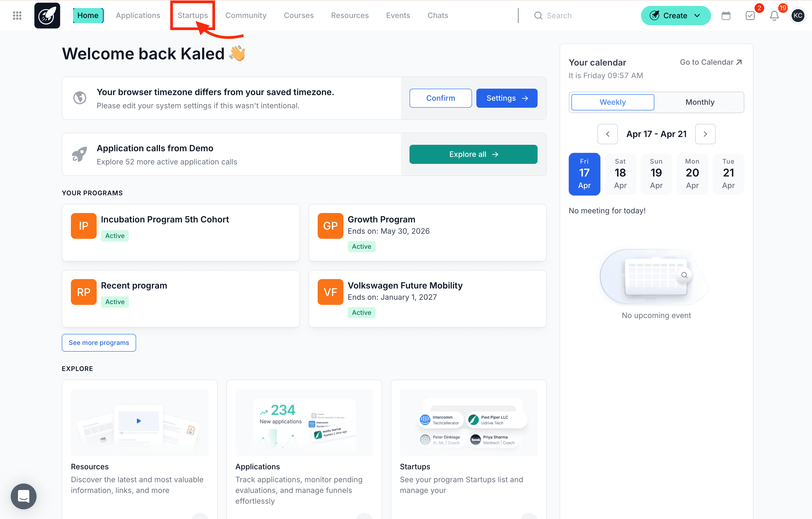Click the rocket logo home icon
Image resolution: width=812 pixels, height=519 pixels.
point(47,16)
